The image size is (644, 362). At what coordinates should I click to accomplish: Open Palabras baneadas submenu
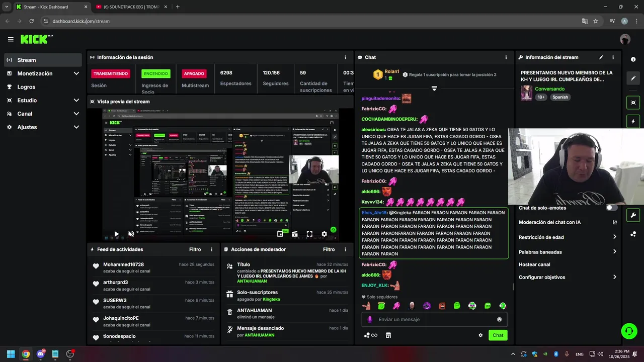[x=568, y=252]
